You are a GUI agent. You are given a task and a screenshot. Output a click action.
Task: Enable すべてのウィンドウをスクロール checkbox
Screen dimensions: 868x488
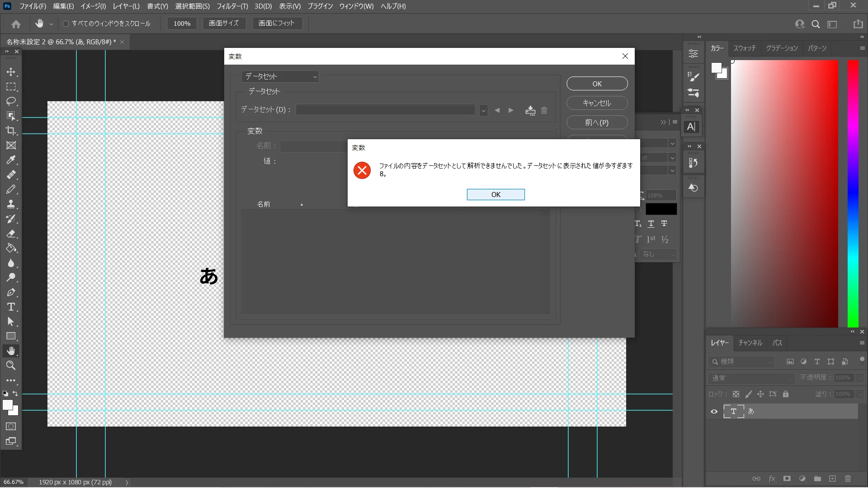tap(66, 23)
